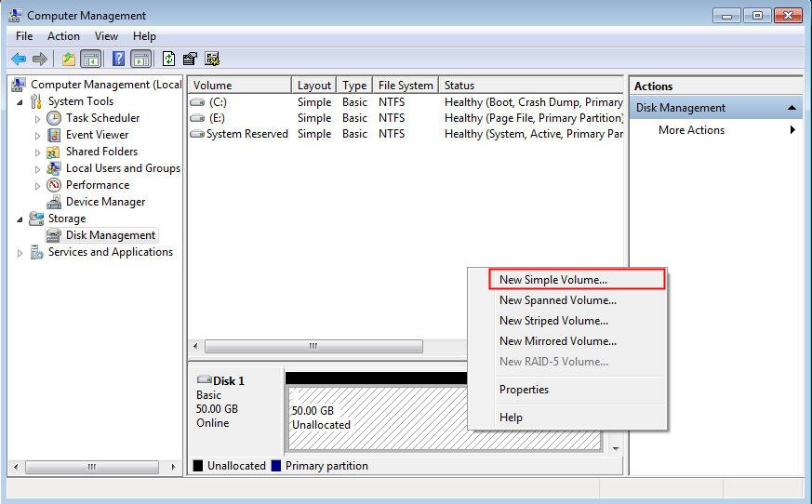
Task: Click the disk pane scroll down arrow
Action: point(616,448)
